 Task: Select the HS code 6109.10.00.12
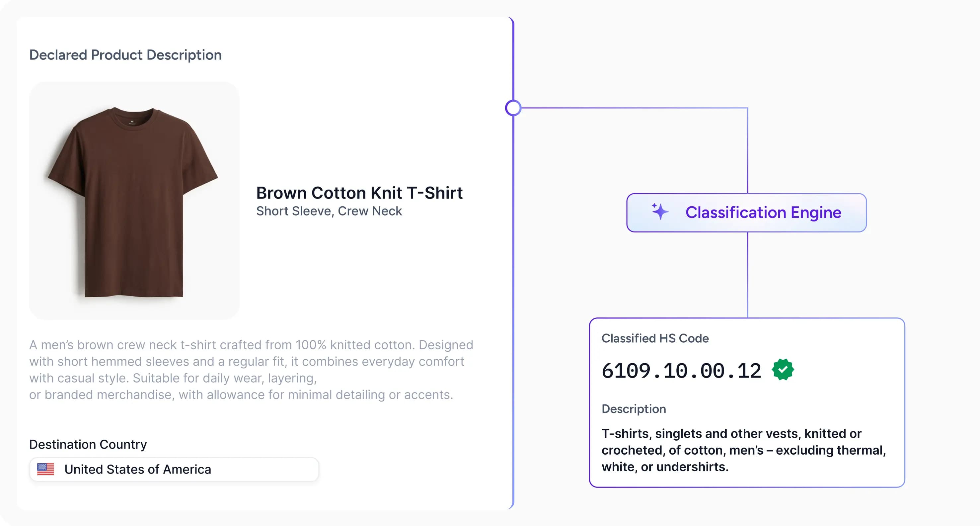pos(681,371)
